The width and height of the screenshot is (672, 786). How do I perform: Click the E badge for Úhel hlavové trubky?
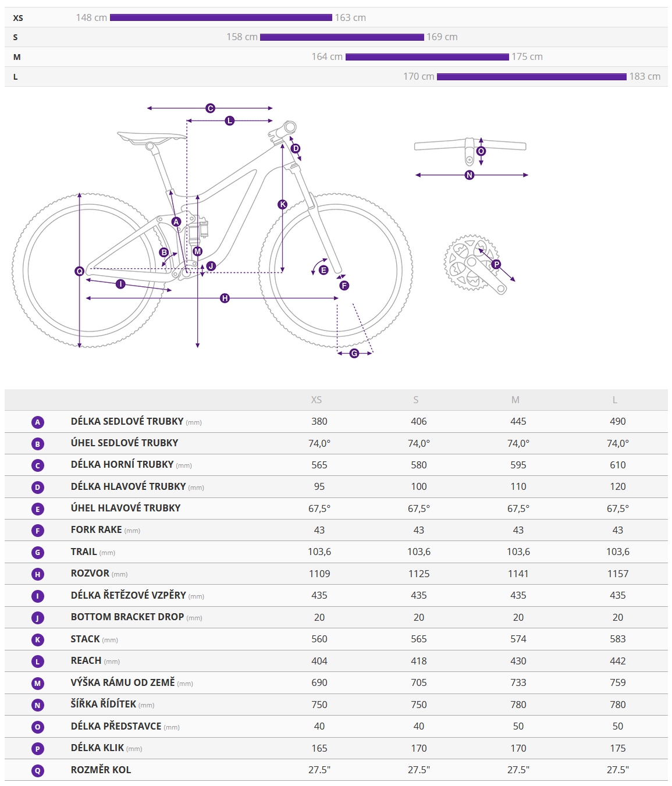point(38,509)
